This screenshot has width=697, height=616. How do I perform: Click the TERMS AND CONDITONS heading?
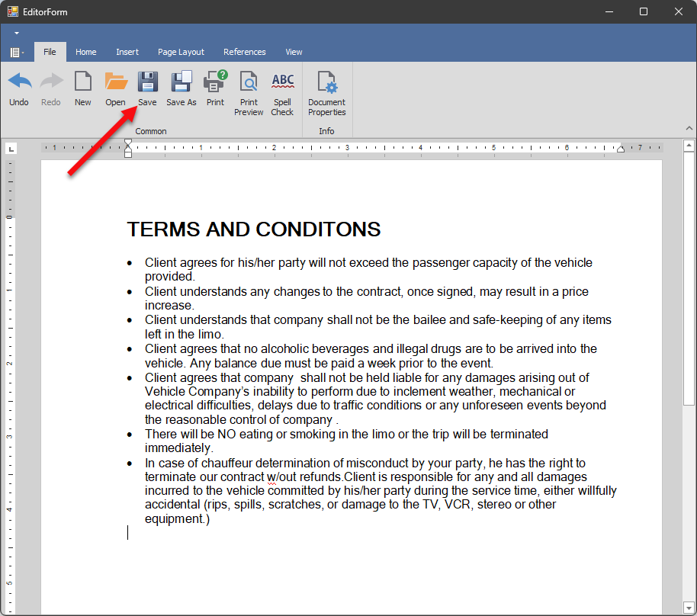(x=254, y=229)
